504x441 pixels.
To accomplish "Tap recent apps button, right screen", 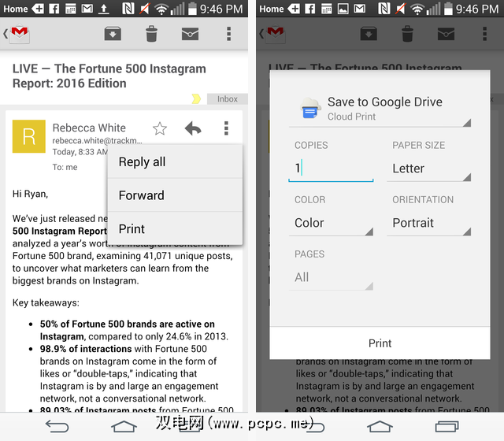I will pos(447,427).
